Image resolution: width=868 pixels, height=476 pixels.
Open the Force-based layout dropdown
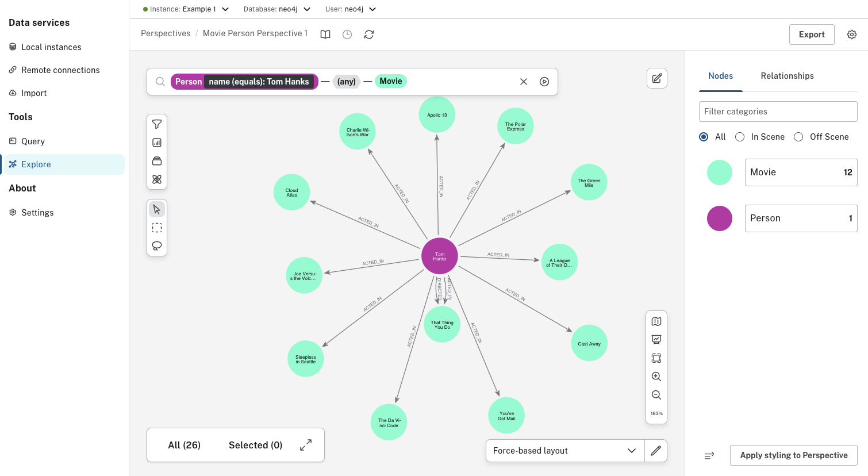tap(564, 451)
